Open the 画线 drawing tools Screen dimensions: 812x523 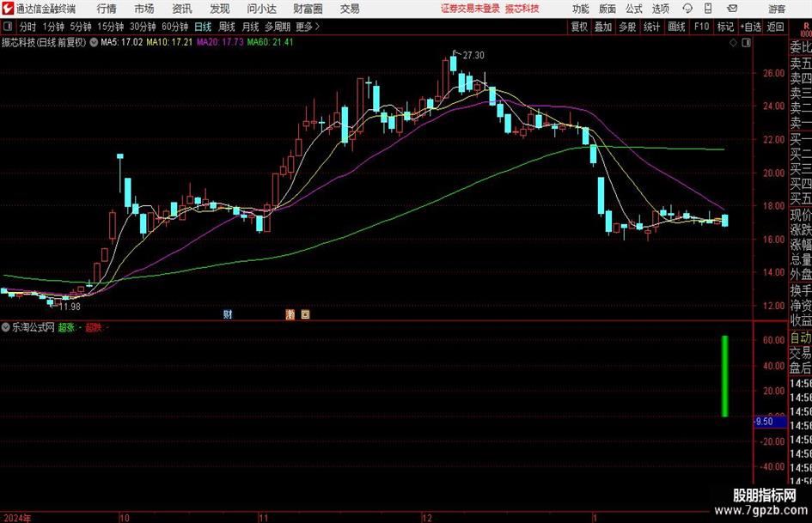pyautogui.click(x=677, y=27)
